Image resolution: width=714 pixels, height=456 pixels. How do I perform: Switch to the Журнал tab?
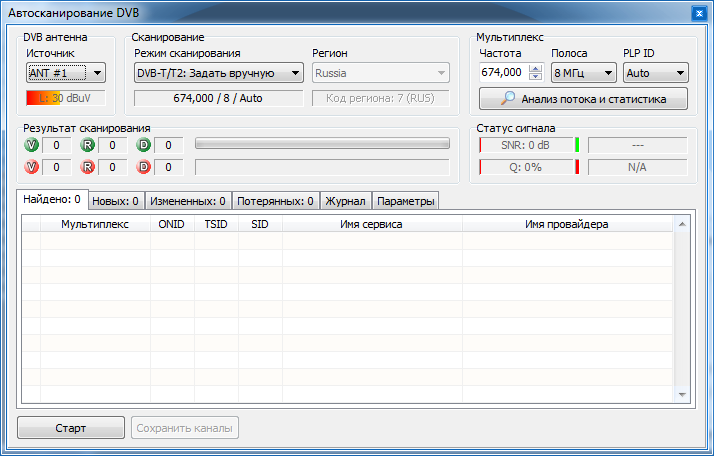pyautogui.click(x=345, y=201)
